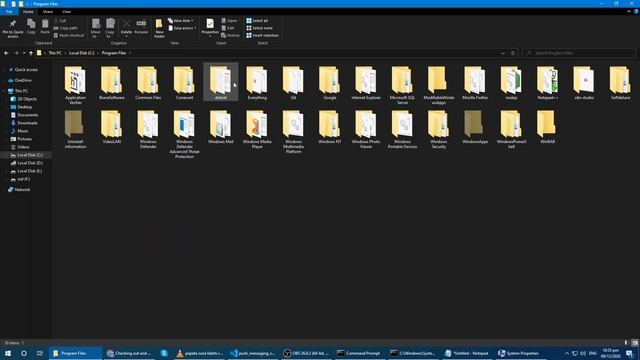Open the WindowsPowerShell folder
This screenshot has height=360, width=640.
511,129
